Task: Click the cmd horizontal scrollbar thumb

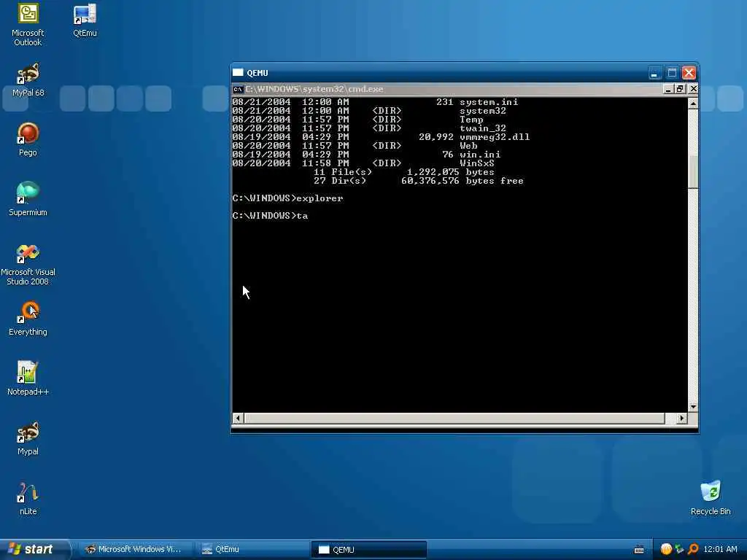Action: [x=454, y=418]
